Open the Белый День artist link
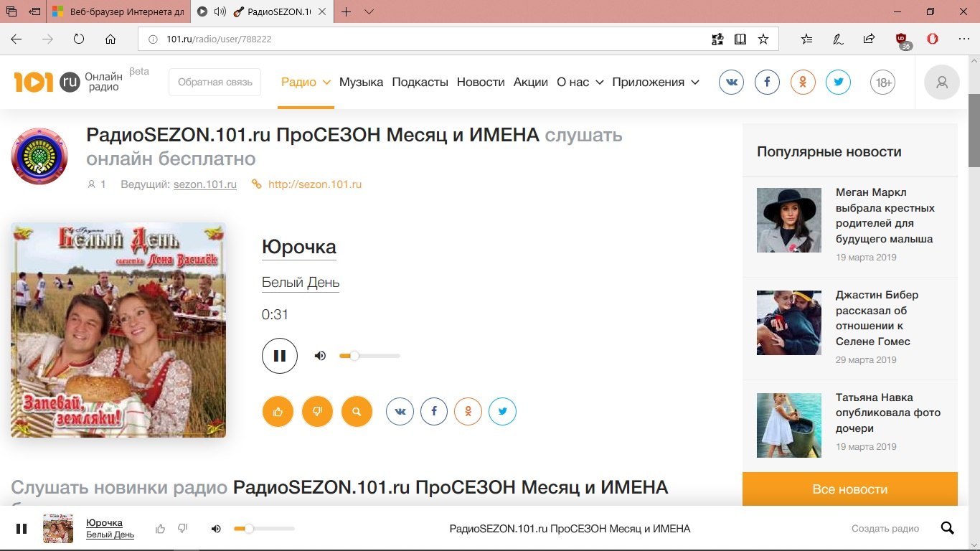Image resolution: width=980 pixels, height=551 pixels. (x=301, y=283)
